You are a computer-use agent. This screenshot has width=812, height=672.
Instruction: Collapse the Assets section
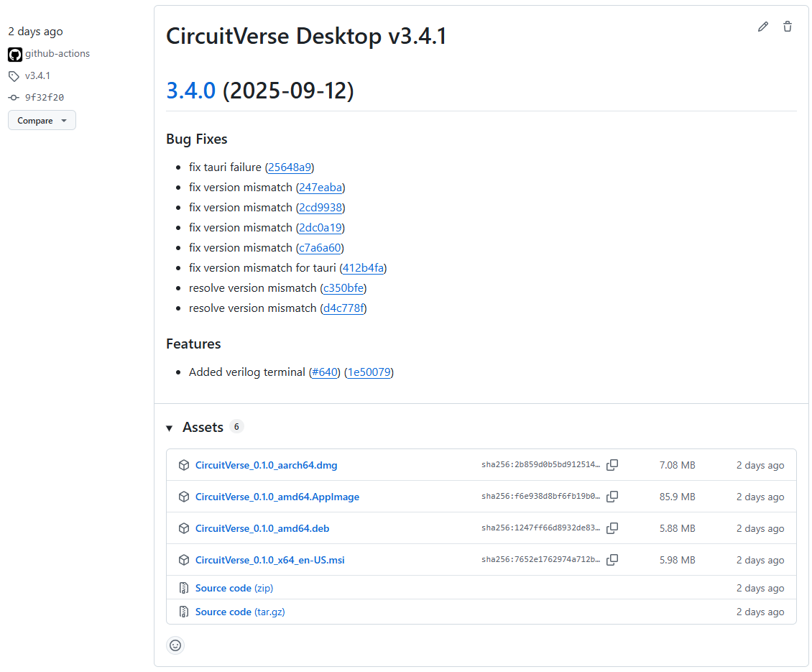coord(170,427)
